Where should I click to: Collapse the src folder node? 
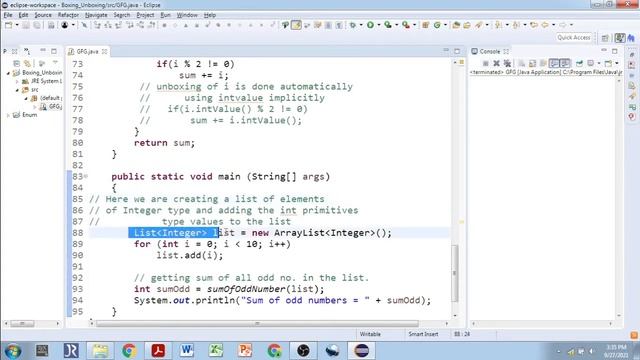click(x=18, y=90)
